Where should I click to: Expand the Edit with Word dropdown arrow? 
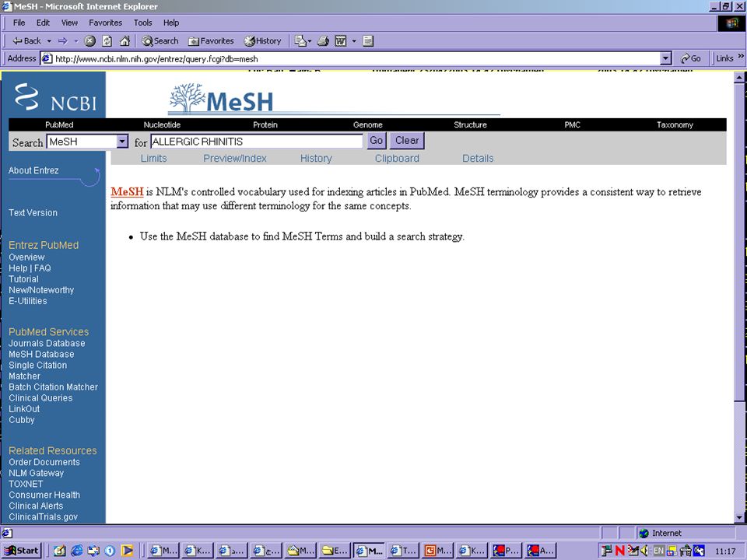pos(354,41)
